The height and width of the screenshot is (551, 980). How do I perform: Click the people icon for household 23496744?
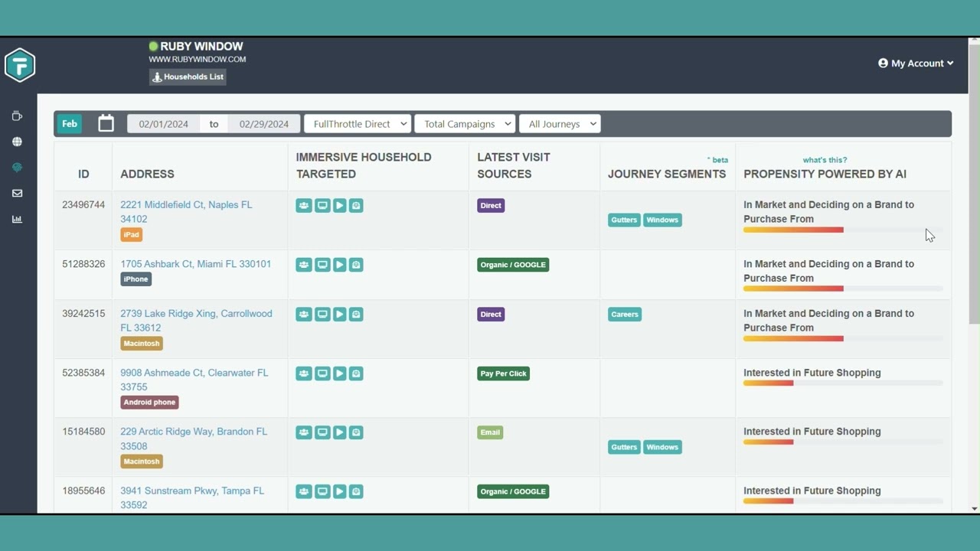tap(304, 205)
